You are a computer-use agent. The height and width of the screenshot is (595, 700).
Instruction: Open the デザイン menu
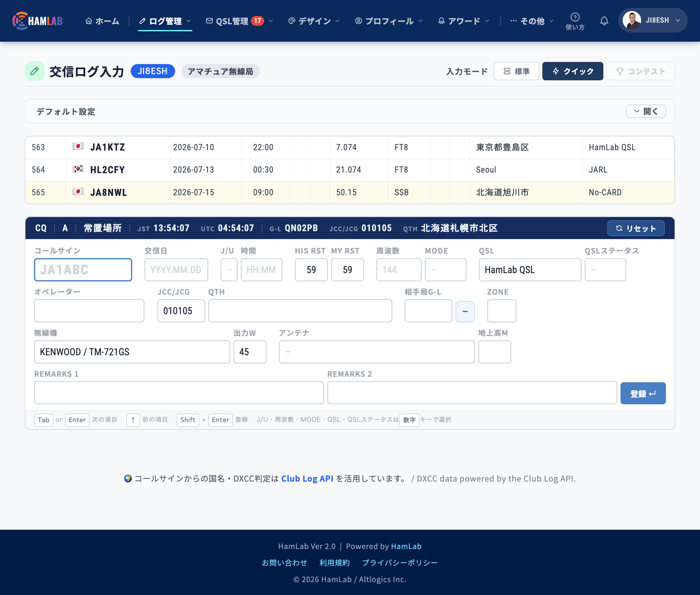tap(314, 21)
